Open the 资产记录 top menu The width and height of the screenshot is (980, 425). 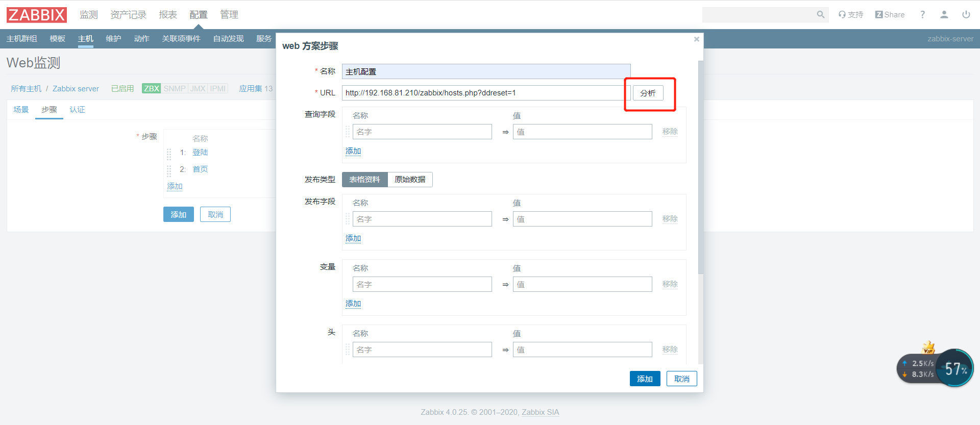tap(128, 15)
